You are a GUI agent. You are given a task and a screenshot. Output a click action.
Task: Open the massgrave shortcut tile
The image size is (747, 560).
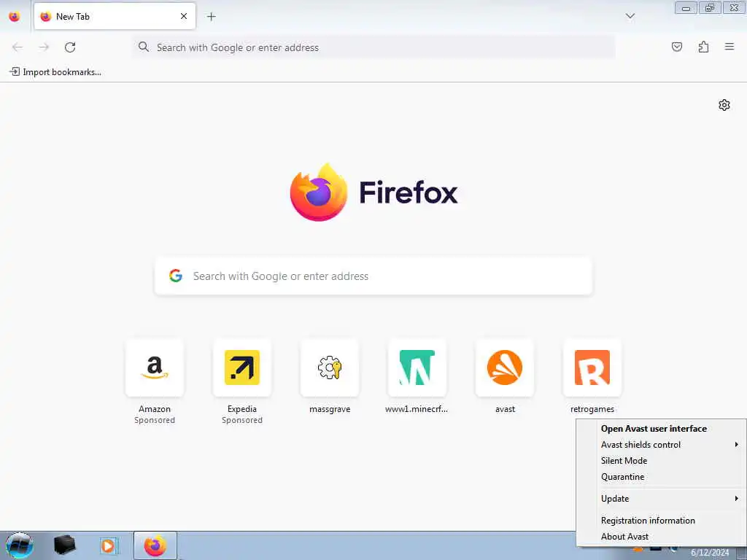click(330, 367)
